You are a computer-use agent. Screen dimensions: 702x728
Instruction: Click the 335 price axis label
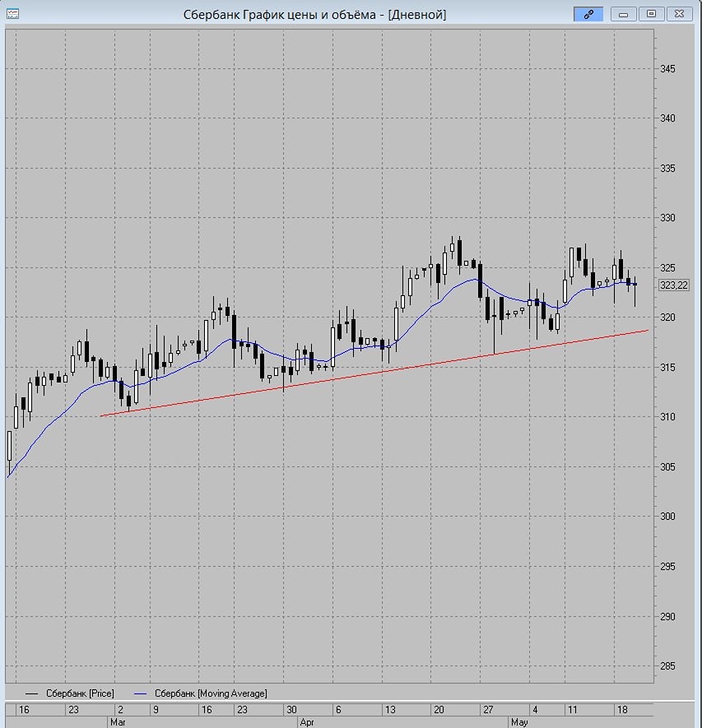tap(667, 168)
